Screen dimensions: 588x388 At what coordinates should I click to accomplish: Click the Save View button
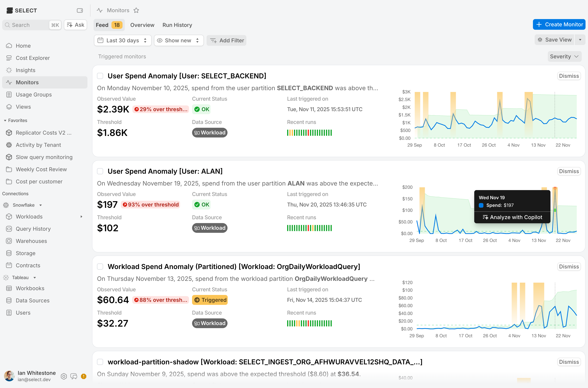pyautogui.click(x=555, y=40)
